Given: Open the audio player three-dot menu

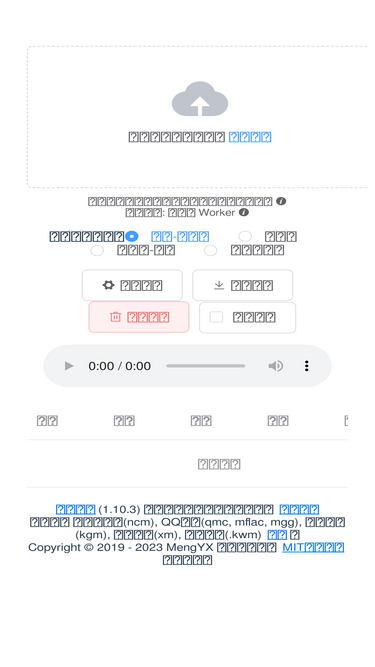Looking at the screenshot, I should tap(307, 366).
